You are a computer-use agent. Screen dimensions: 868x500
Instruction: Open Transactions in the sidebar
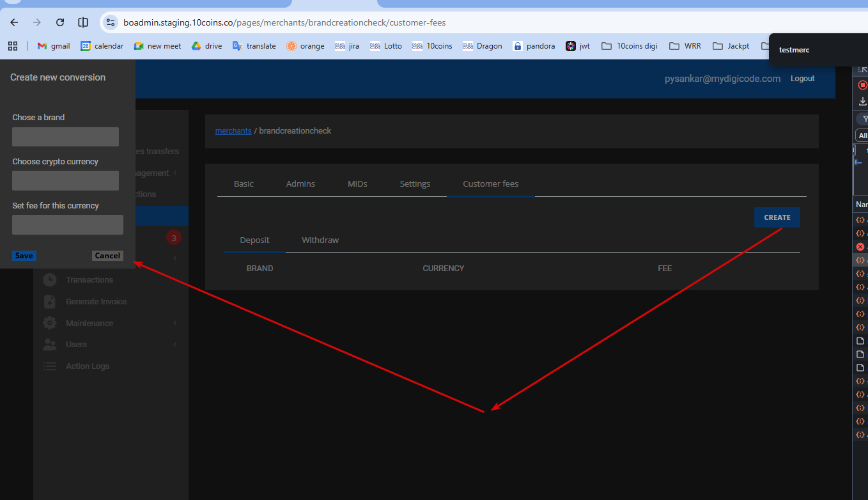(89, 279)
